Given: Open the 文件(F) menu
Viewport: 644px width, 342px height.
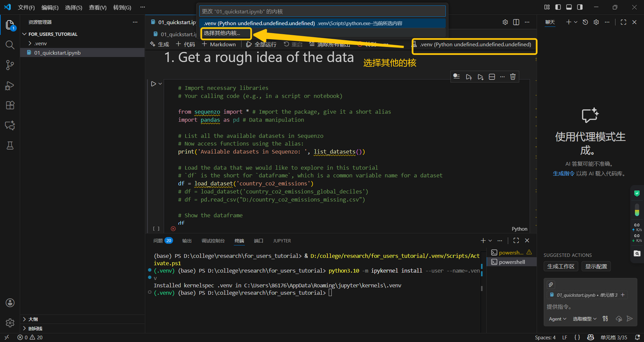Looking at the screenshot, I should click(26, 8).
